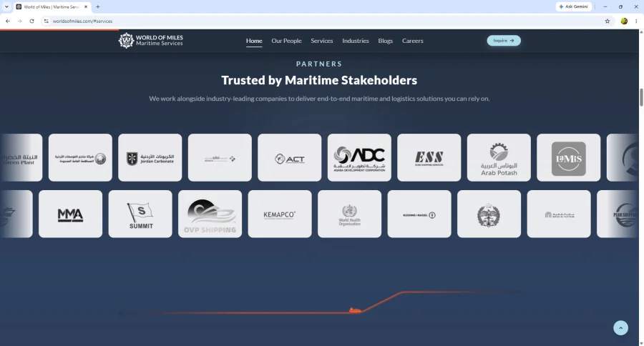
Task: Select the Kuehne+Nagel partner card
Action: [x=419, y=214]
